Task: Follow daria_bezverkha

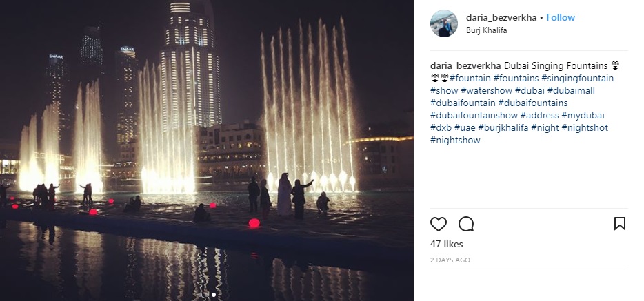Action: [x=560, y=17]
